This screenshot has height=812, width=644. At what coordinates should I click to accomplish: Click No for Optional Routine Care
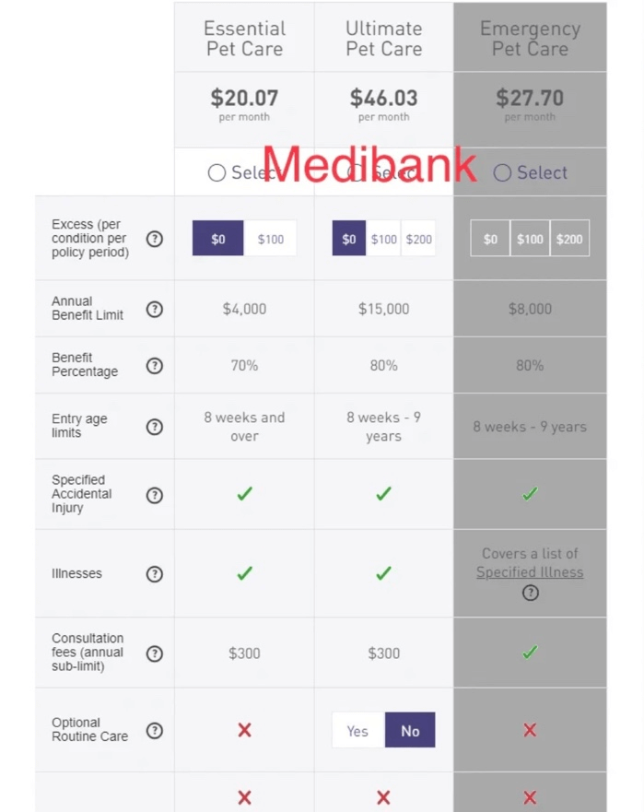click(x=410, y=730)
